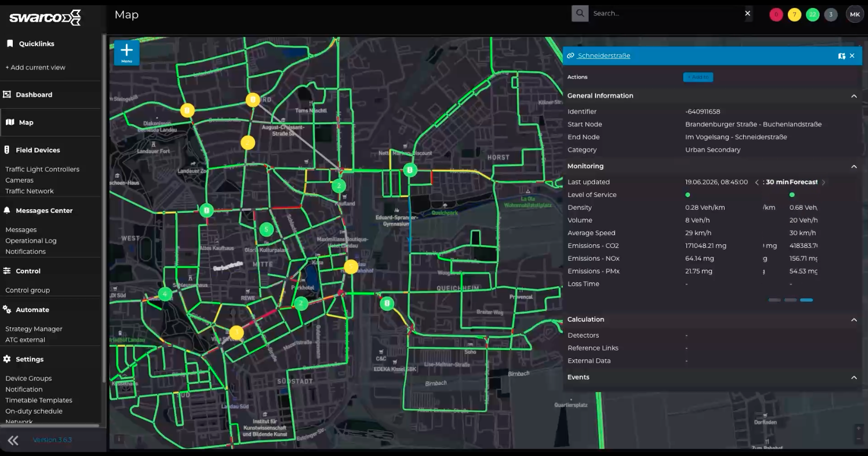Open yellow counter badge showing 7
Viewport: 868px width, 456px height.
click(x=794, y=14)
